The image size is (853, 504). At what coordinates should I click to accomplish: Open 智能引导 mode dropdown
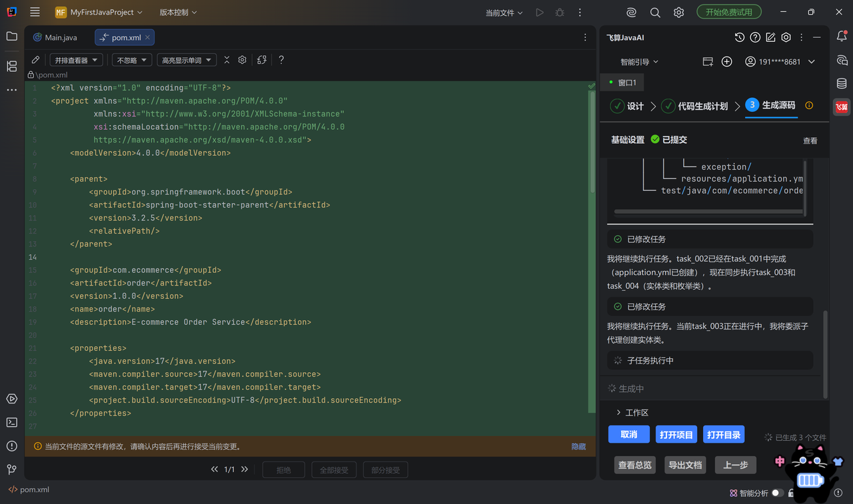[639, 61]
